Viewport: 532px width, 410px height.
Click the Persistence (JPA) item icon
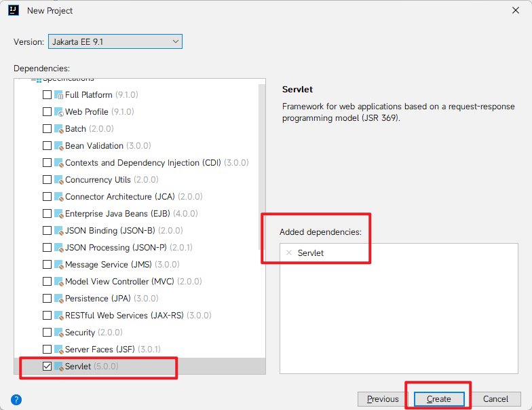[x=58, y=299]
